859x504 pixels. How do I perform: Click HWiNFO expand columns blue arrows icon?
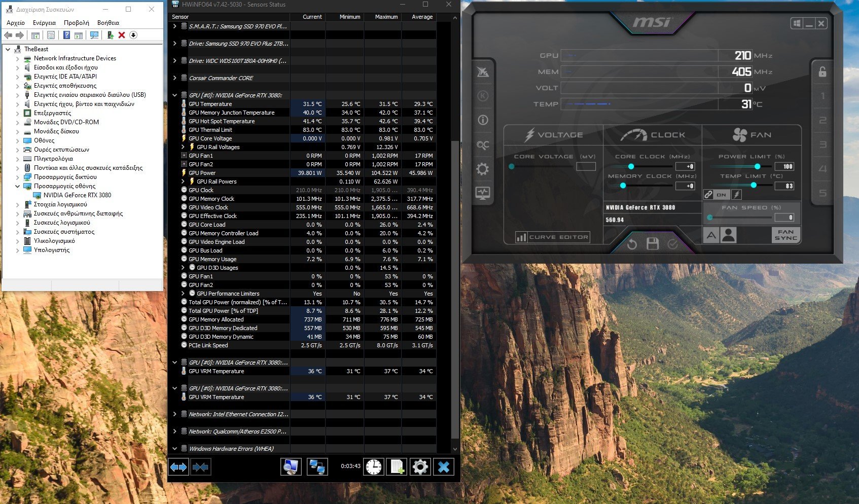178,467
